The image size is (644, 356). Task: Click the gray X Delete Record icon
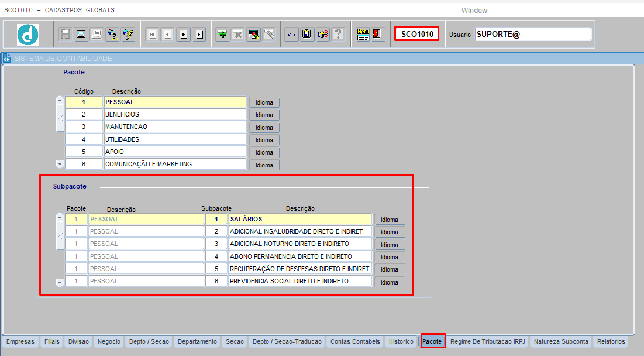[238, 34]
